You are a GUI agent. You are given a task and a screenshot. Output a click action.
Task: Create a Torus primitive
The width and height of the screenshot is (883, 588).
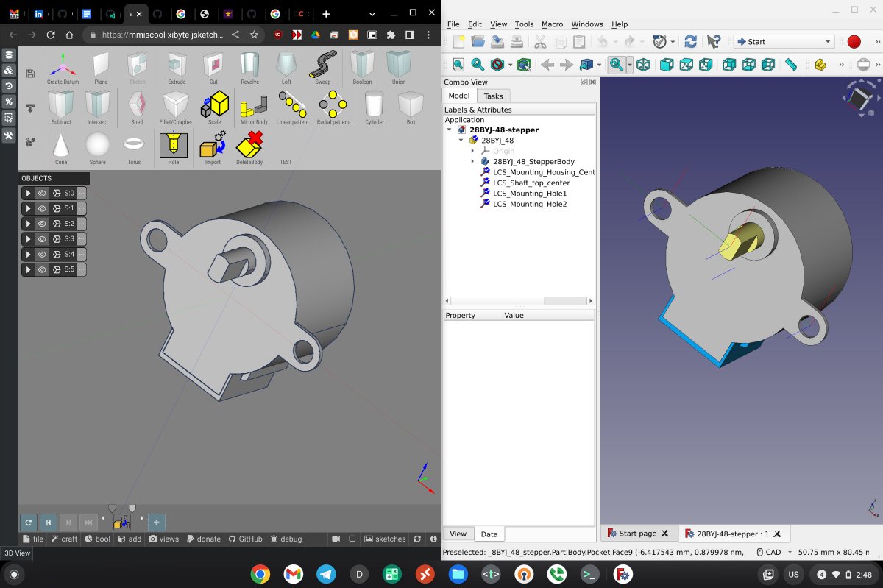(134, 148)
